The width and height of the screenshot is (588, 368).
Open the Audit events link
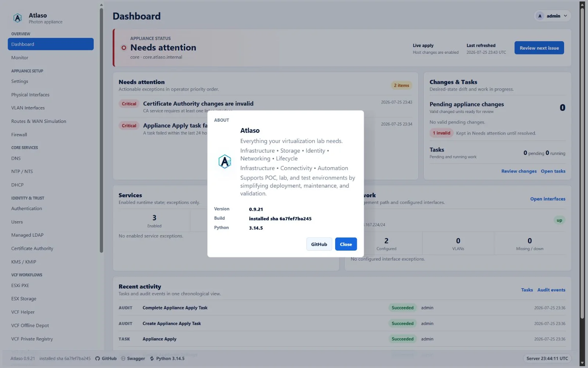click(551, 290)
